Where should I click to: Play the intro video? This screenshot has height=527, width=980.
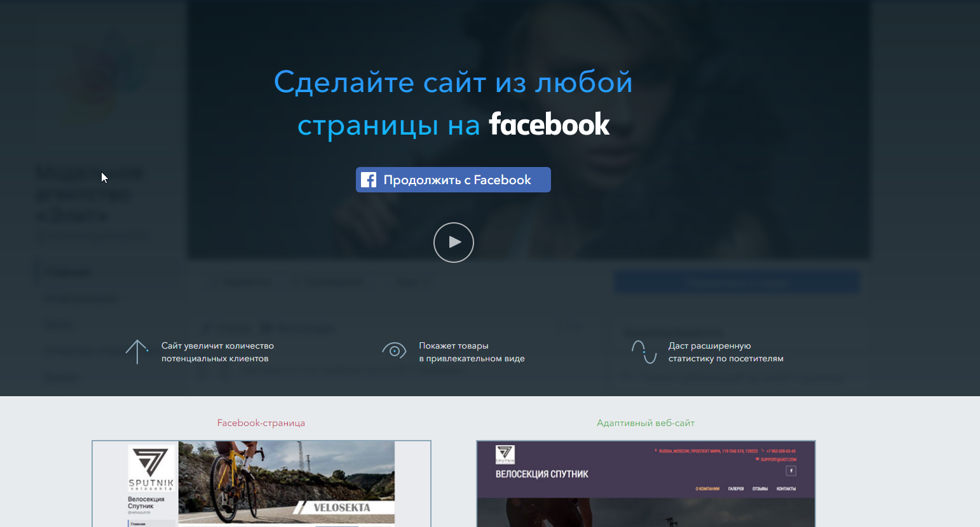click(x=454, y=243)
